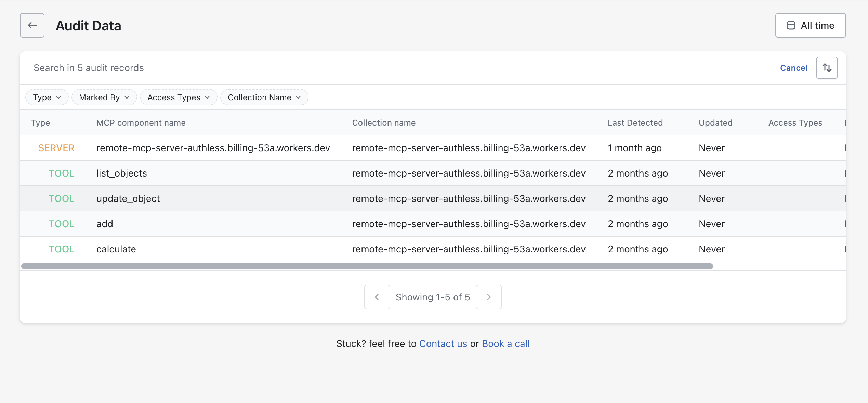Click the horizontal table scrollbar
The image size is (868, 403).
click(367, 266)
